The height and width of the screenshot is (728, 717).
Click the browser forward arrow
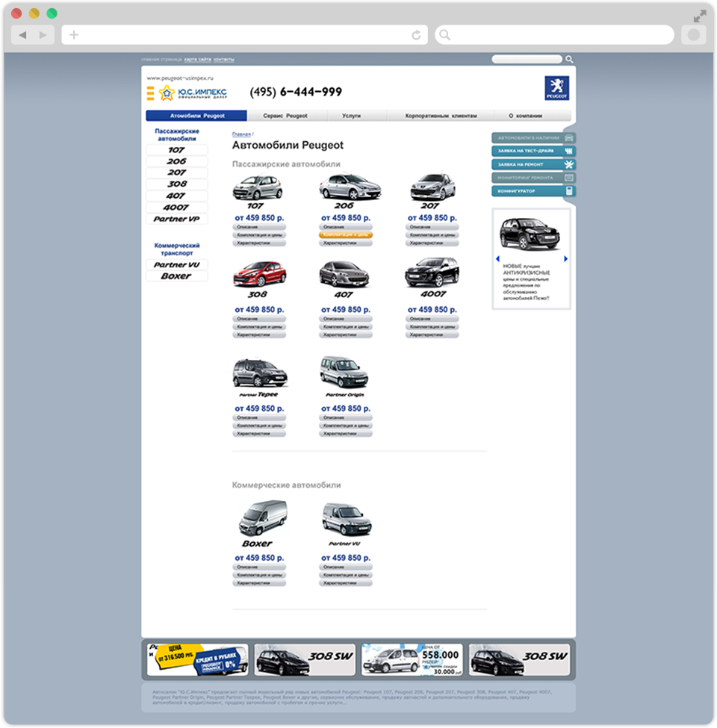point(43,35)
